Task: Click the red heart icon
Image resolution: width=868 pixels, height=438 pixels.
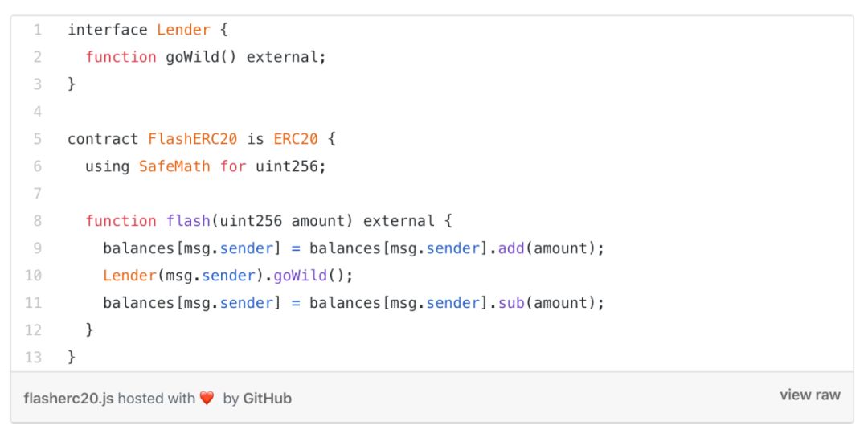Action: 207,398
